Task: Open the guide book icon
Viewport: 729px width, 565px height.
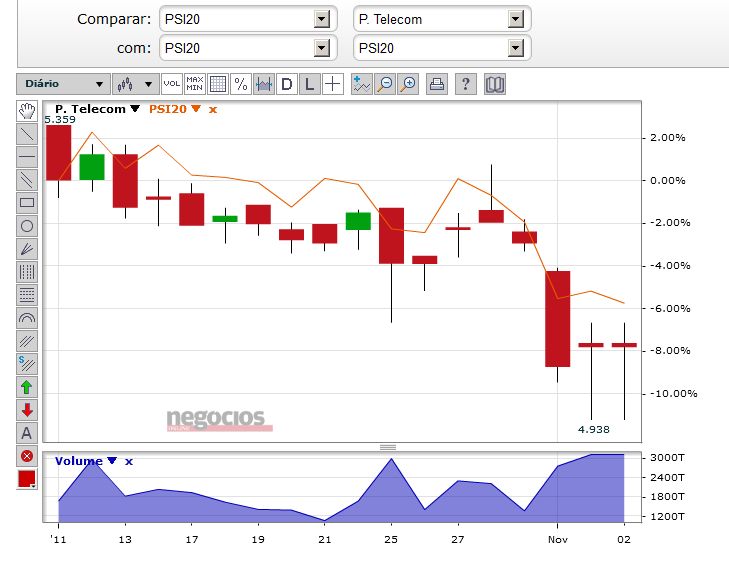Action: coord(495,84)
